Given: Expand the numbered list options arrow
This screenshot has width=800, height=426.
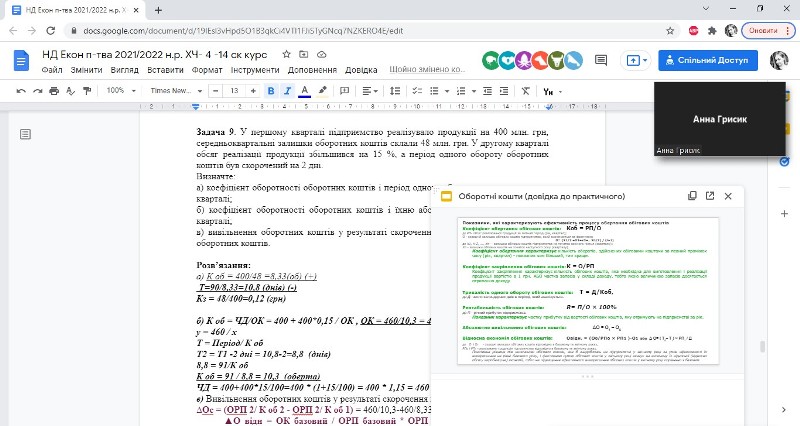Looking at the screenshot, I should [474, 91].
